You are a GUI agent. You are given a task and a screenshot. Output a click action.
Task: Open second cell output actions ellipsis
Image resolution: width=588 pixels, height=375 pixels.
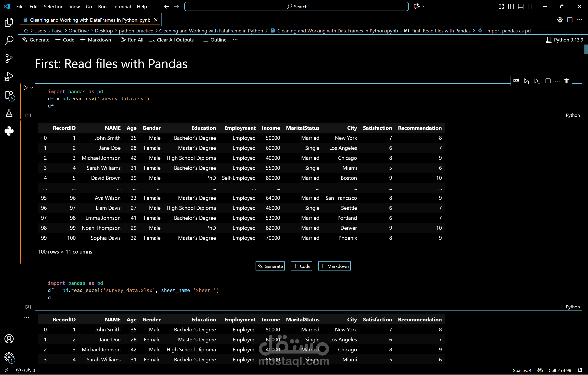[x=27, y=318]
